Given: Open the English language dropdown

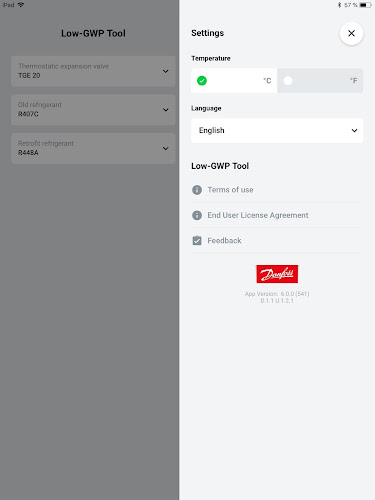Looking at the screenshot, I should click(277, 130).
